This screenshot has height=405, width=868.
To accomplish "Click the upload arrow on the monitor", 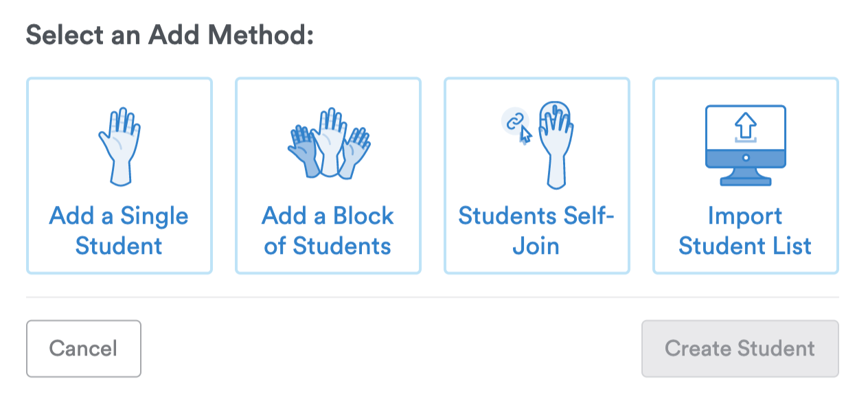I will (x=745, y=126).
